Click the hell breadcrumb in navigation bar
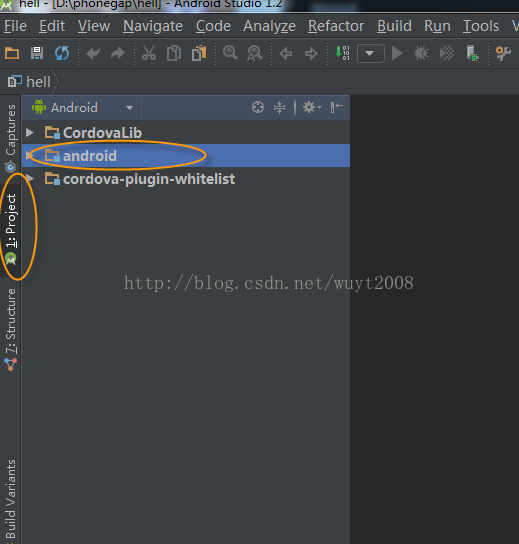The image size is (519, 544). click(30, 82)
